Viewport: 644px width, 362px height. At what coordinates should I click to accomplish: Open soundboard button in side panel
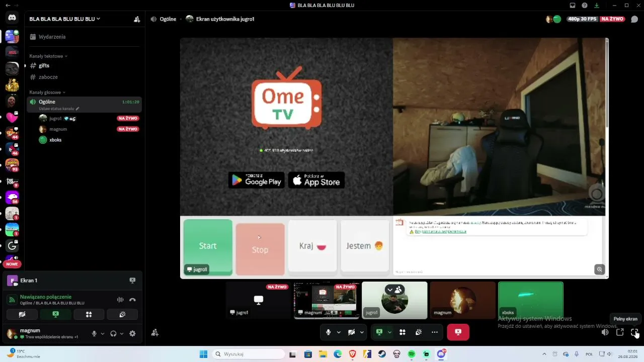coord(122,314)
